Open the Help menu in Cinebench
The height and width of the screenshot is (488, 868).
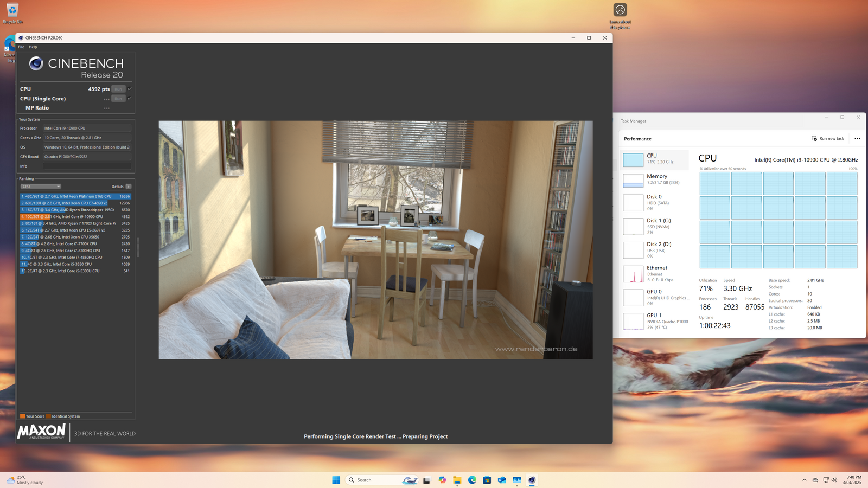coord(33,47)
